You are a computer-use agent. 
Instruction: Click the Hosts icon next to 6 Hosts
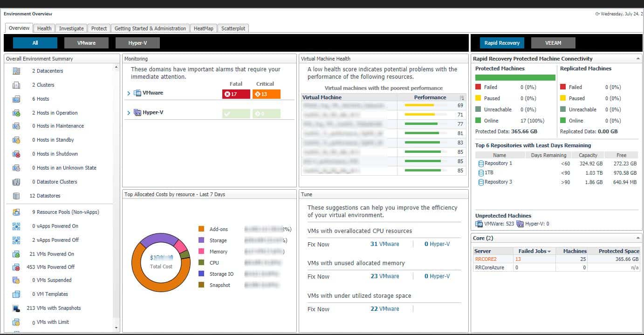click(x=16, y=99)
